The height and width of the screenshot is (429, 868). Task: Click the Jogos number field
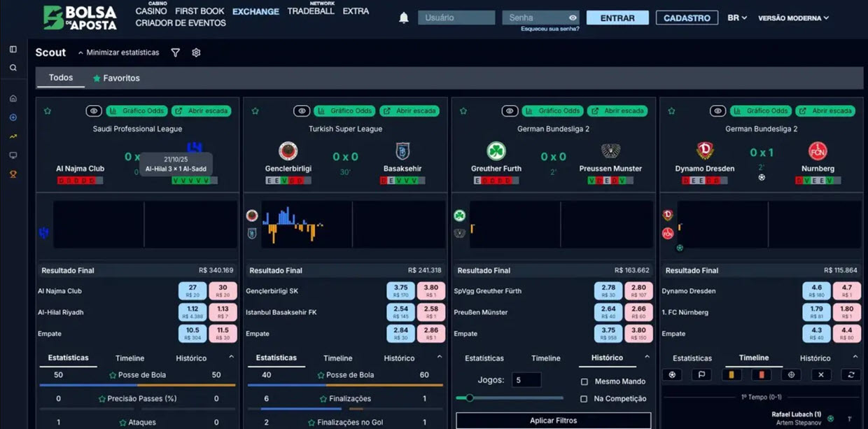[526, 380]
